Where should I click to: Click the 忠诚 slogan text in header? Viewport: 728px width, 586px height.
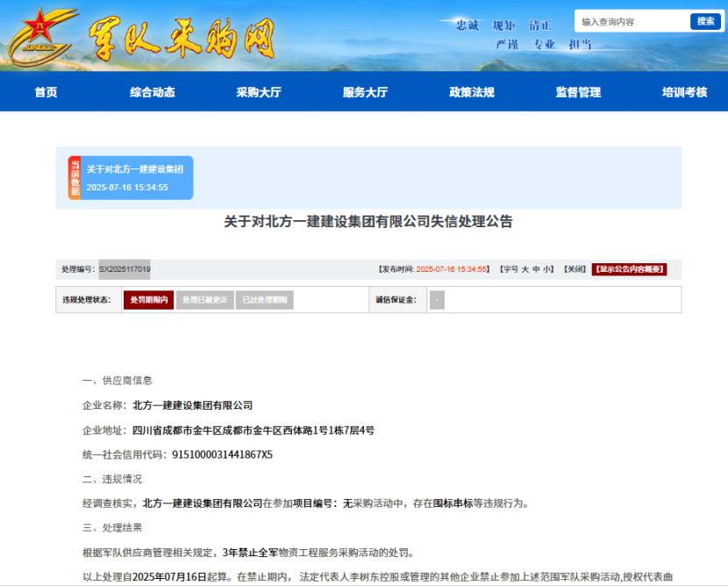(467, 25)
